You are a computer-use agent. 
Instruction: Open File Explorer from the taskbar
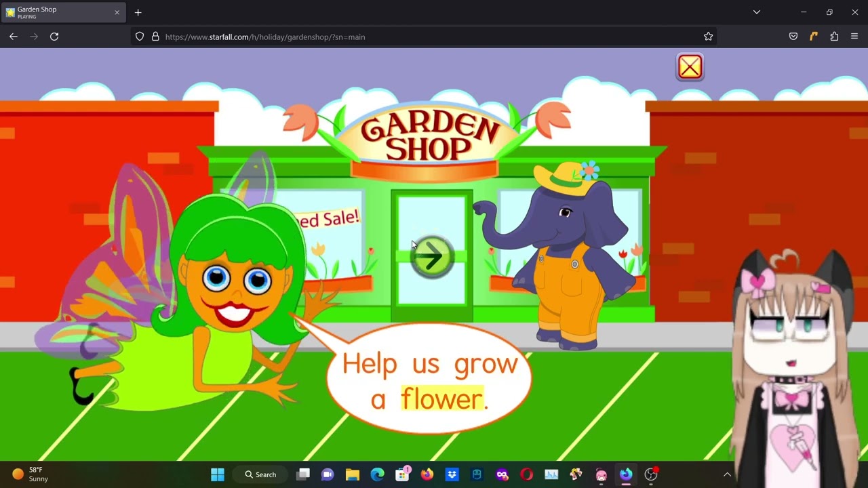[353, 474]
